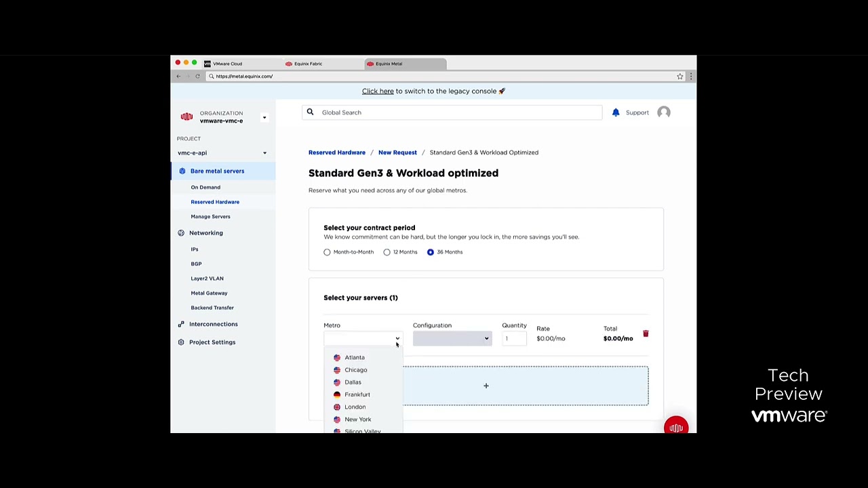Switch to the VMware Cloud tab
Image resolution: width=868 pixels, height=488 pixels.
tap(227, 64)
